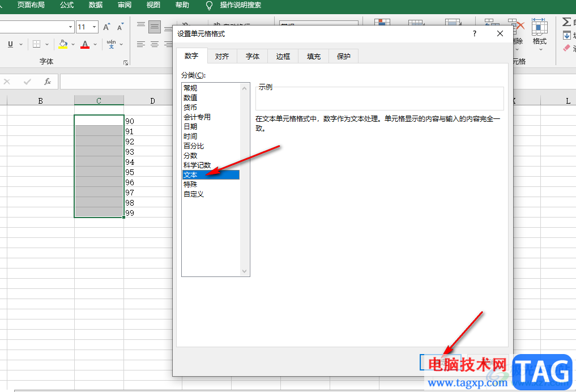Select 数值 in category list
This screenshot has height=392, width=576.
[211, 98]
